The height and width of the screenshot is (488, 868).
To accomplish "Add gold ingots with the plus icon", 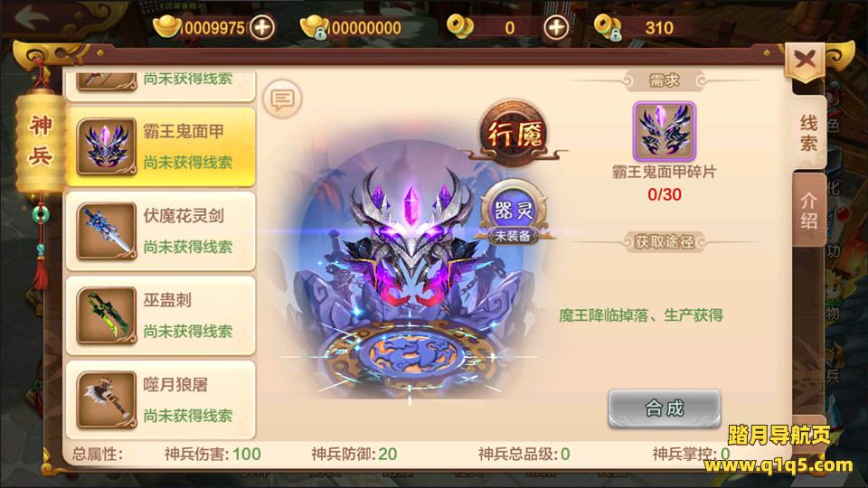I will click(262, 27).
